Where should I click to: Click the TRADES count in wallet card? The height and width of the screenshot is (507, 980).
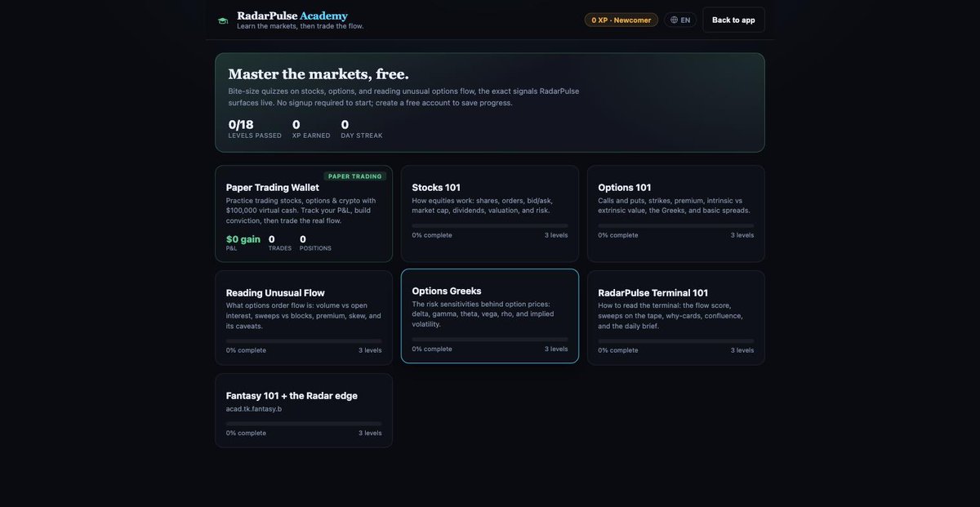pyautogui.click(x=280, y=242)
